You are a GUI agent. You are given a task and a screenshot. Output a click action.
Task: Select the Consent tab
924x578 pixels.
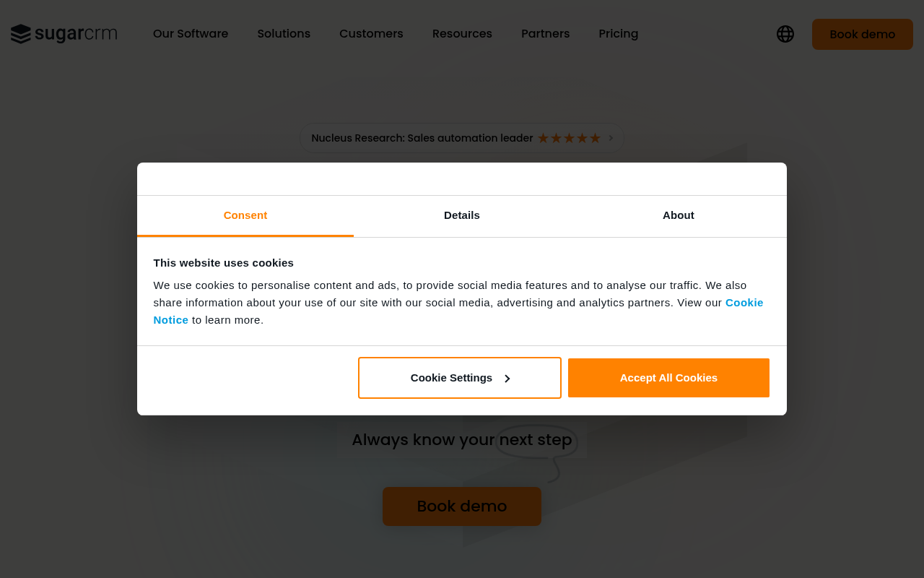click(245, 215)
